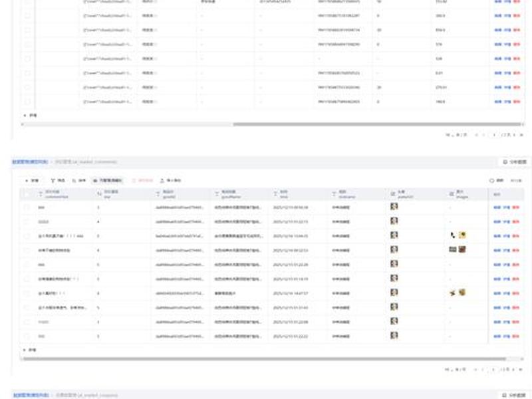Open the first image thumbnail in lower table's third row
This screenshot has height=399, width=532.
[x=453, y=235]
